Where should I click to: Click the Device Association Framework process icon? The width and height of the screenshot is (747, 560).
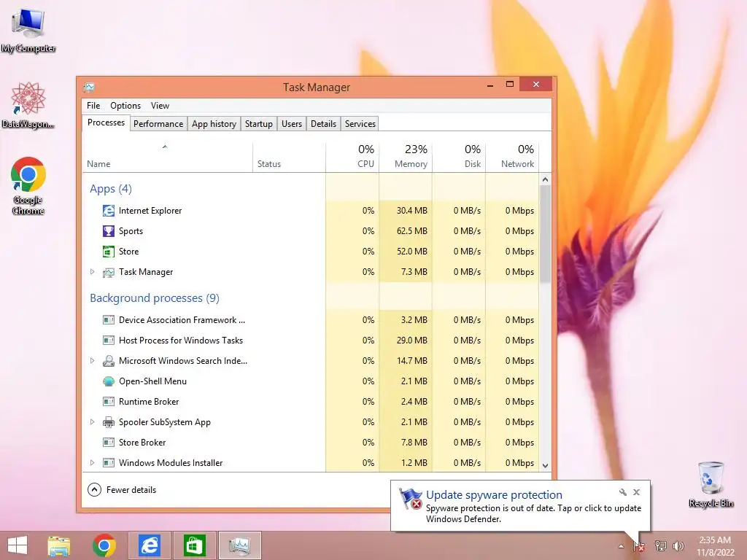(109, 320)
